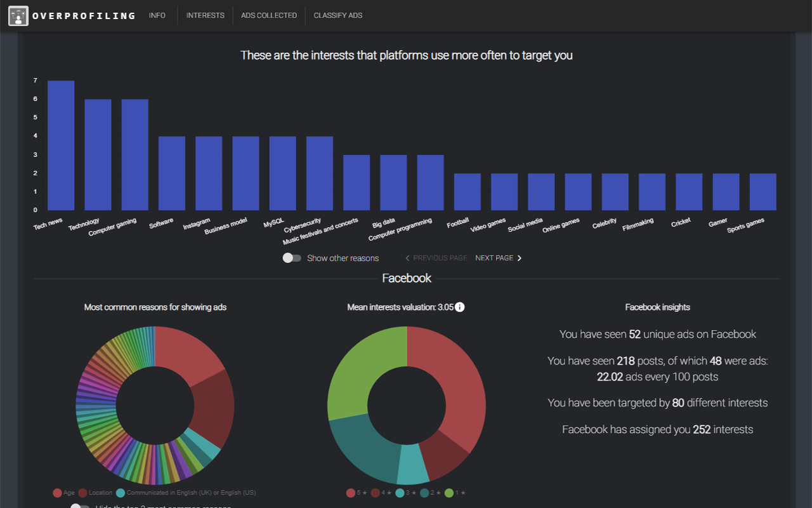Click 'targeted by 80 different interests' text
Viewport: 812px width, 508px height.
point(658,403)
